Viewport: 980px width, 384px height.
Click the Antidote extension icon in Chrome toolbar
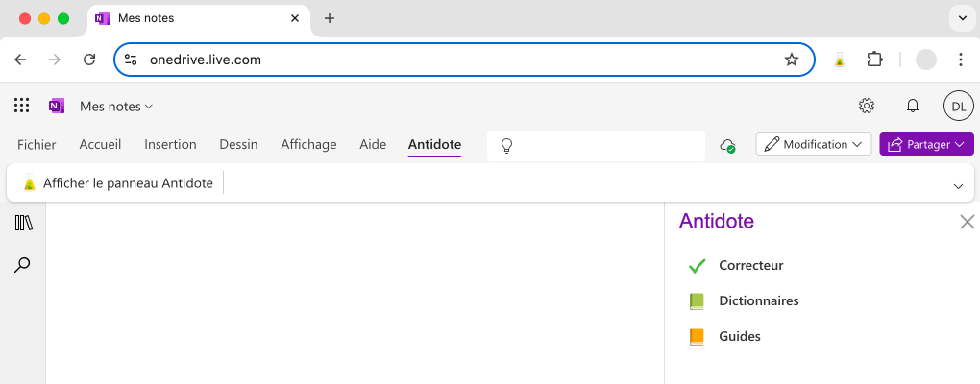(839, 60)
